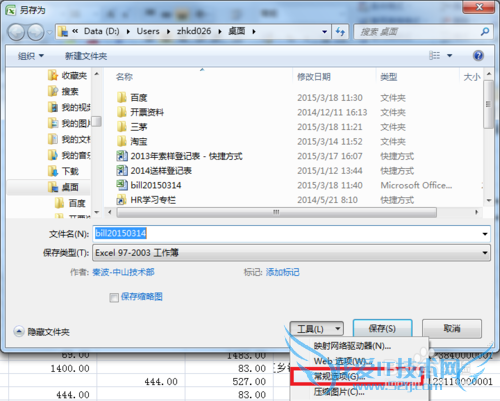Click 2013年素样登记表 shortcut icon

click(122, 156)
